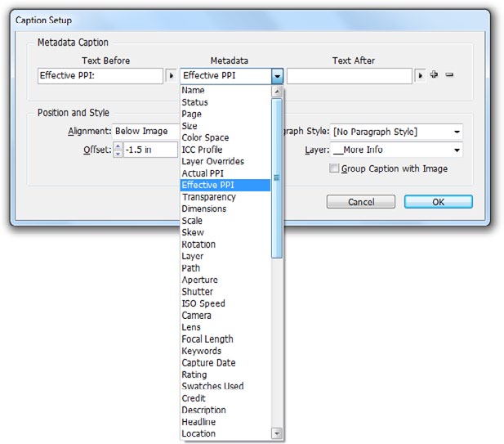Choose Page from the metadata list

coord(225,114)
